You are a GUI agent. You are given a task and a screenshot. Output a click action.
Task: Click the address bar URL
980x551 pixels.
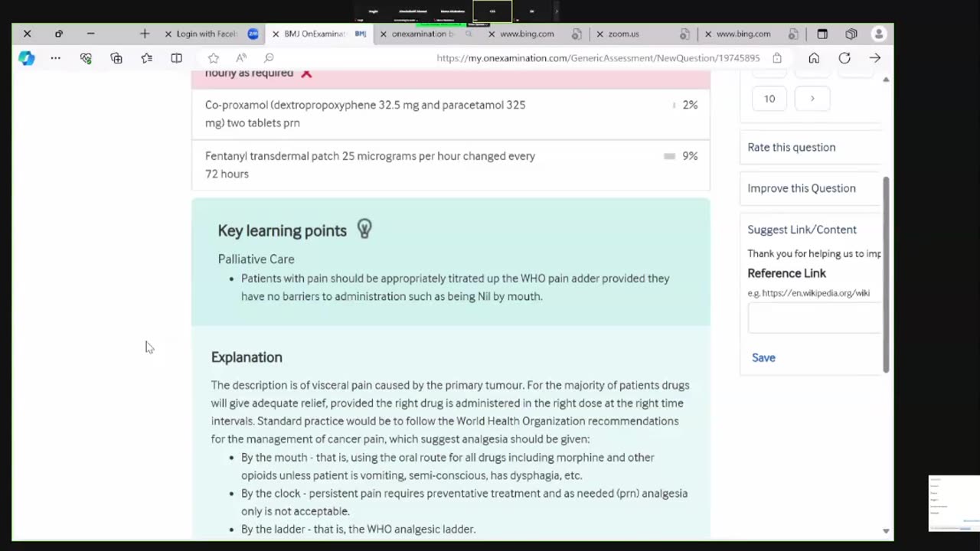[x=598, y=58]
